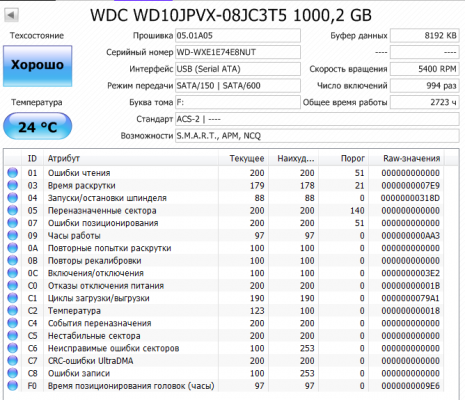The height and width of the screenshot is (400, 465).
Task: Click the blue orb next to Часы работы
Action: (x=13, y=235)
